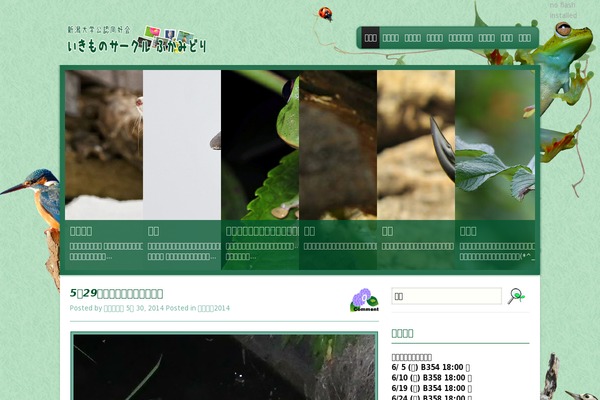Click the schedule line 6/ 5 B354 18:00
Screen dimensions: 600x400
click(x=430, y=367)
